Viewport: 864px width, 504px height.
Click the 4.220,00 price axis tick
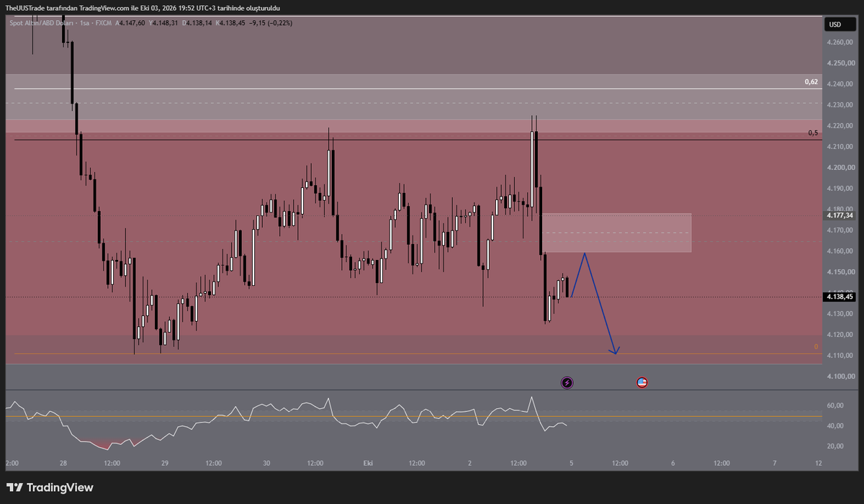[840, 126]
